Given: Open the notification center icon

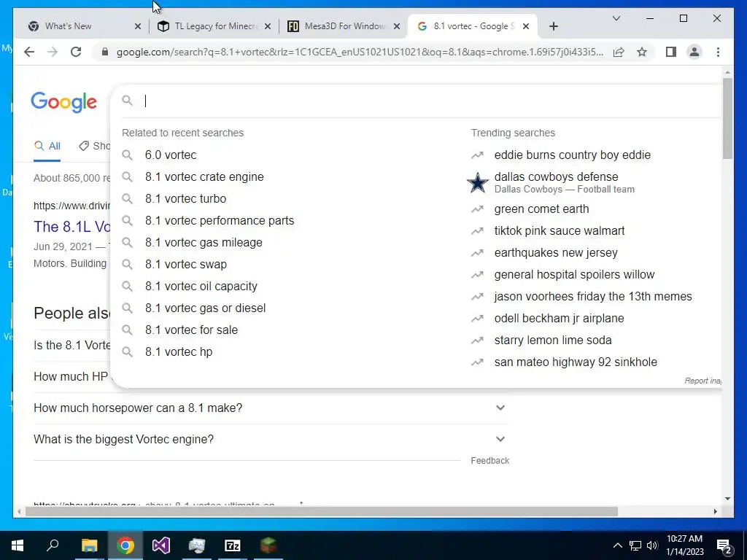Looking at the screenshot, I should 724,546.
